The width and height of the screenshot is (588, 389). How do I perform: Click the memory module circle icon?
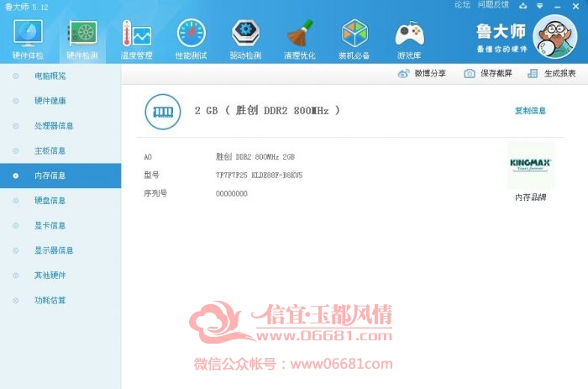163,112
